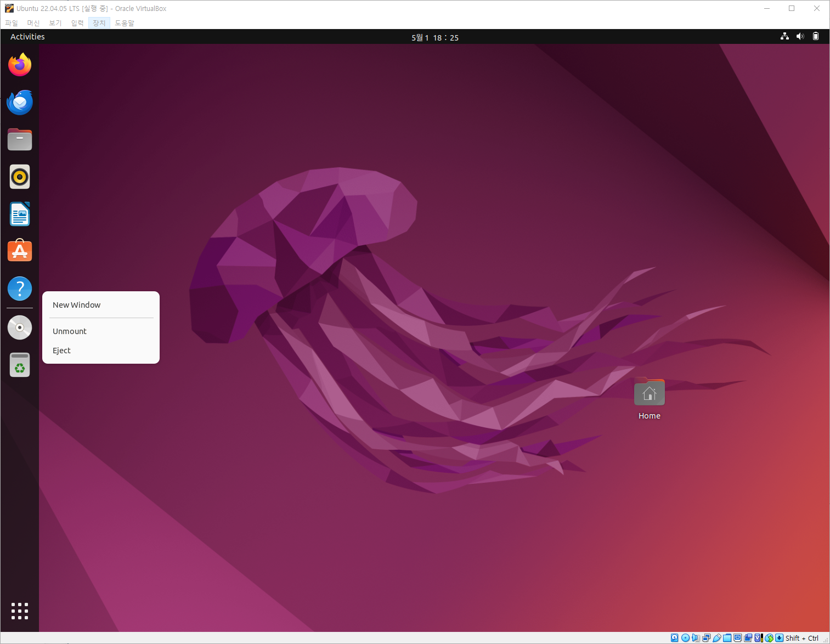The image size is (830, 644).
Task: Open the 입력 menu in VirtualBox
Action: [77, 23]
